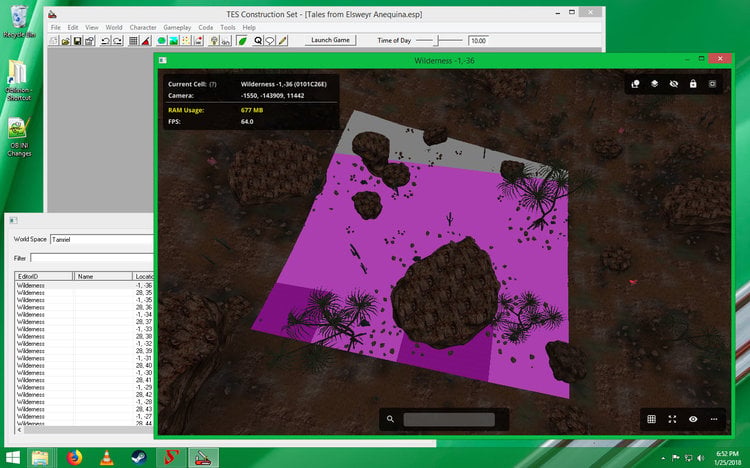
Task: Open the dialogue speech bubble icon
Action: coord(270,41)
